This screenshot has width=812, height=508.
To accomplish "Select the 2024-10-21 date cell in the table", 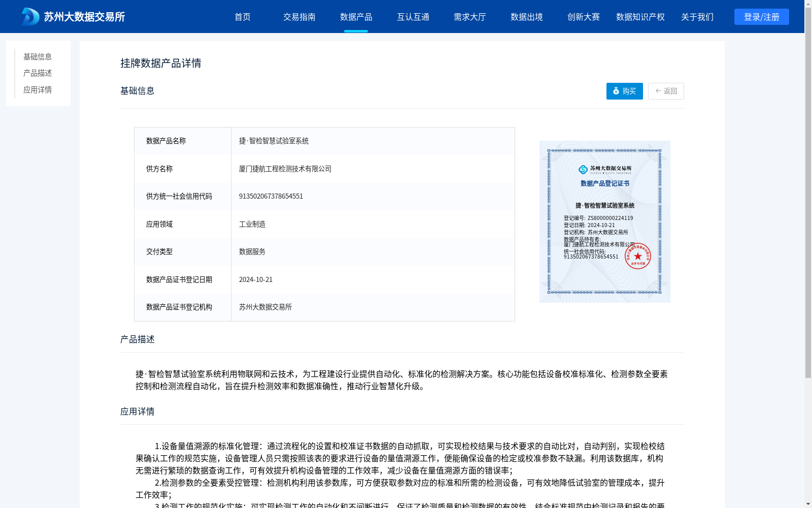I will (x=373, y=279).
